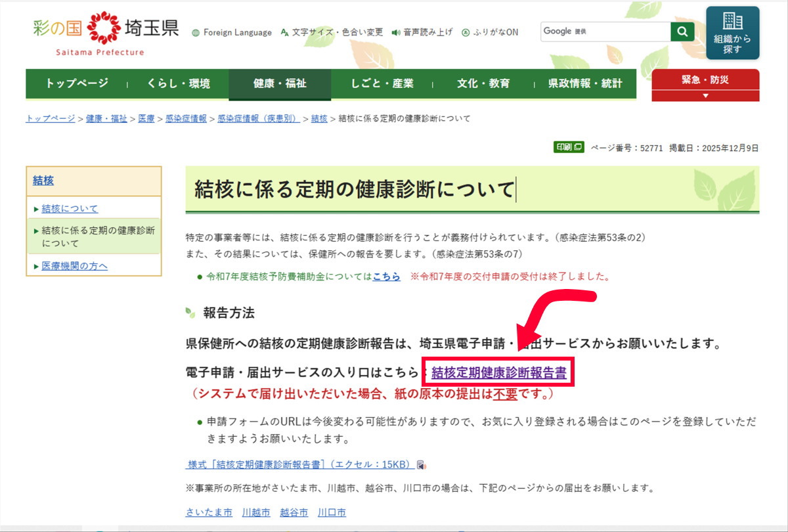Click the Saitama Prefecture logo
The image size is (788, 532).
(x=105, y=33)
